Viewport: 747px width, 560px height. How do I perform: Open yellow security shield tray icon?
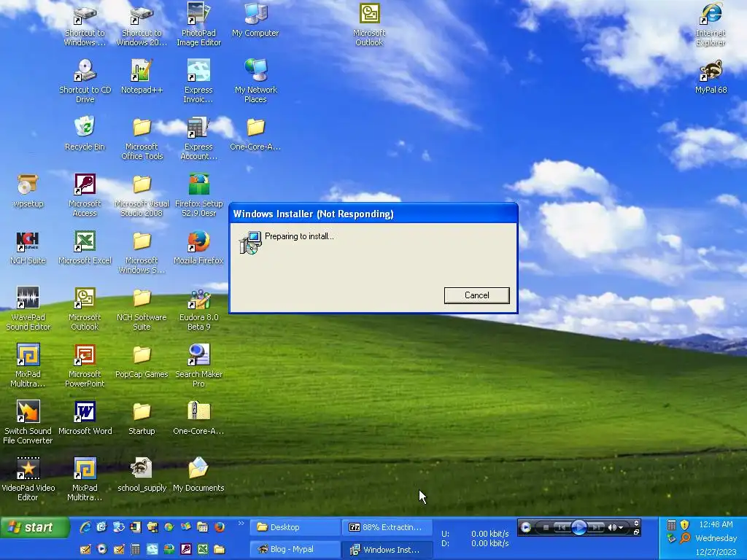click(684, 525)
